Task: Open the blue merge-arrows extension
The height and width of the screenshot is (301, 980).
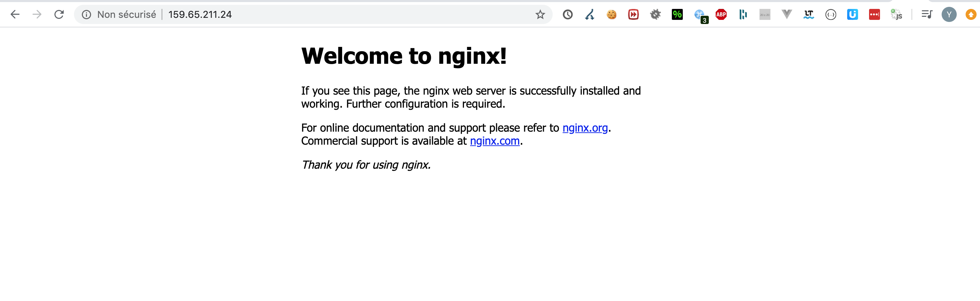Action: 590,14
